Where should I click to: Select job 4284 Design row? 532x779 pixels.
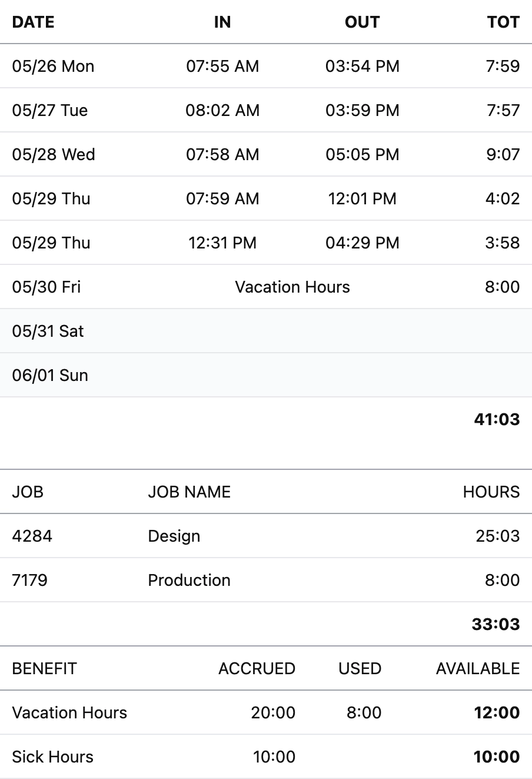click(x=174, y=536)
